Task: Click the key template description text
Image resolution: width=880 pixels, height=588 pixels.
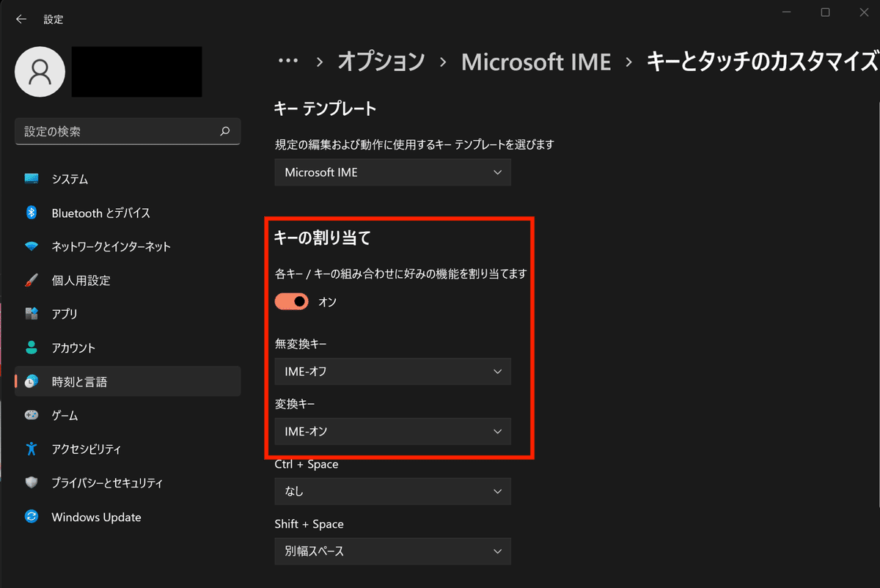Action: pos(414,144)
